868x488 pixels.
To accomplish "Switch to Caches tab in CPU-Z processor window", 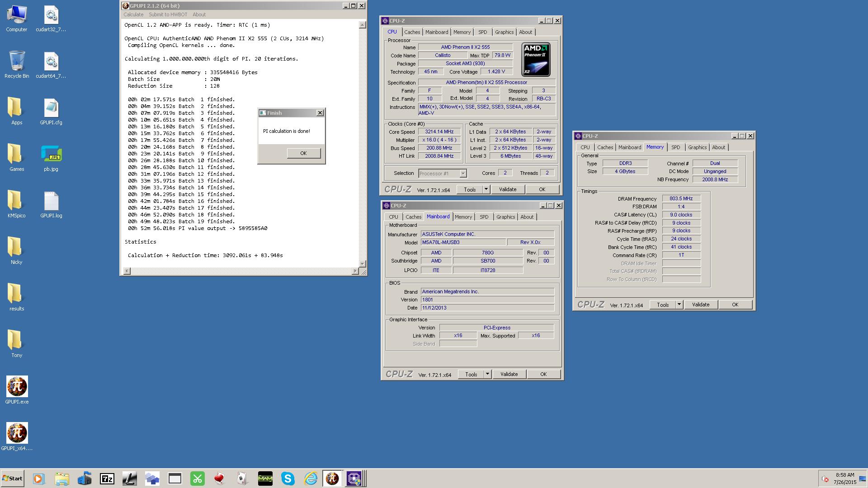I will 412,32.
